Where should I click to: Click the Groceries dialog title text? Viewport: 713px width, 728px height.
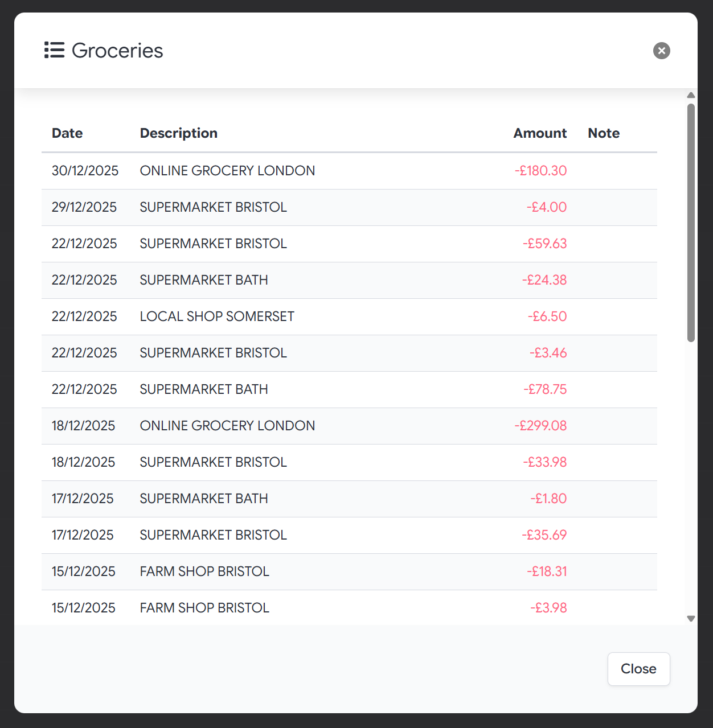click(x=117, y=51)
